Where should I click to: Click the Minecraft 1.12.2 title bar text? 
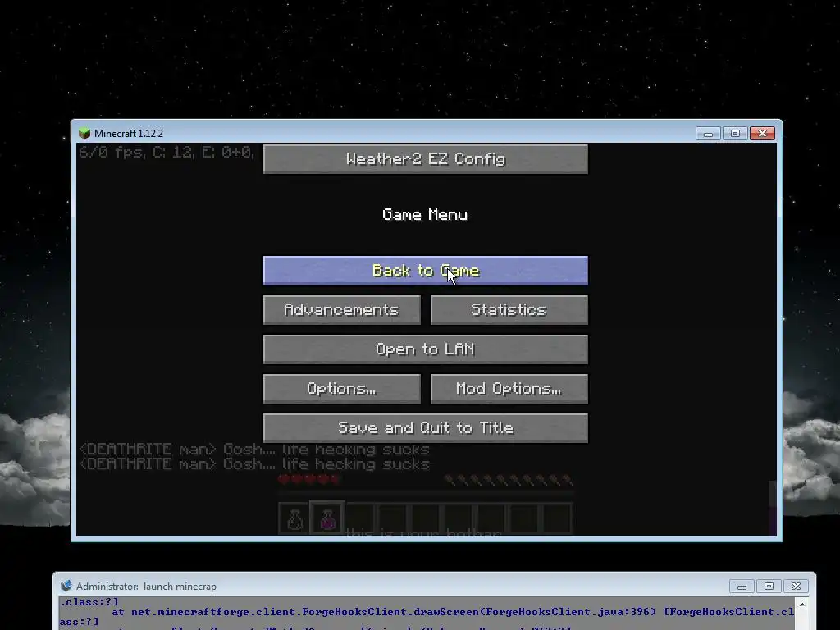click(129, 134)
